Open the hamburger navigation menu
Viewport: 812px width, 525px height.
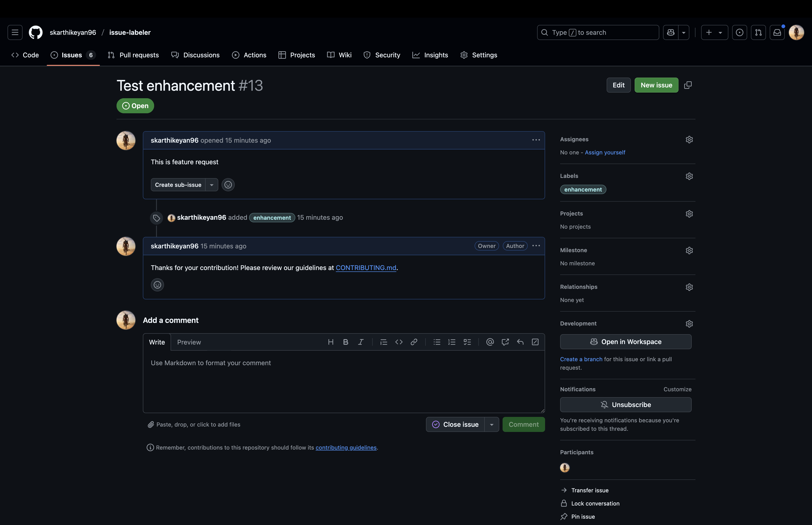[15, 32]
